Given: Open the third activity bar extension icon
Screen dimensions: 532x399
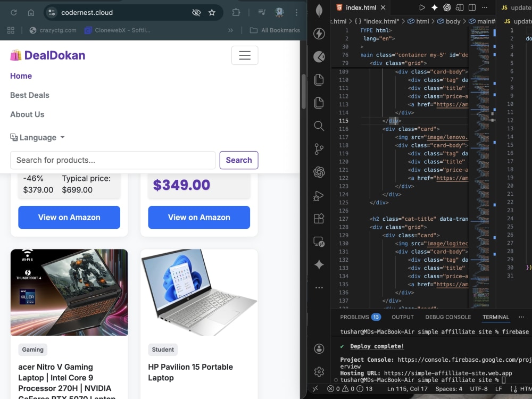Looking at the screenshot, I should pyautogui.click(x=319, y=57).
